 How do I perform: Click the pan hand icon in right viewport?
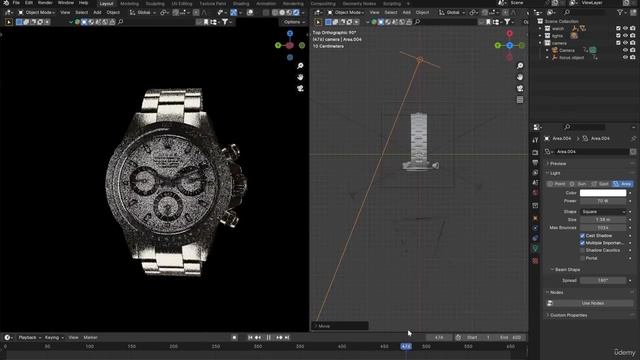point(520,77)
